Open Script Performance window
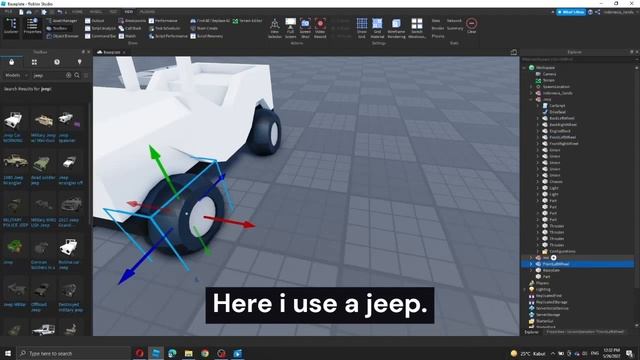Image resolution: width=640 pixels, height=360 pixels. click(x=168, y=36)
